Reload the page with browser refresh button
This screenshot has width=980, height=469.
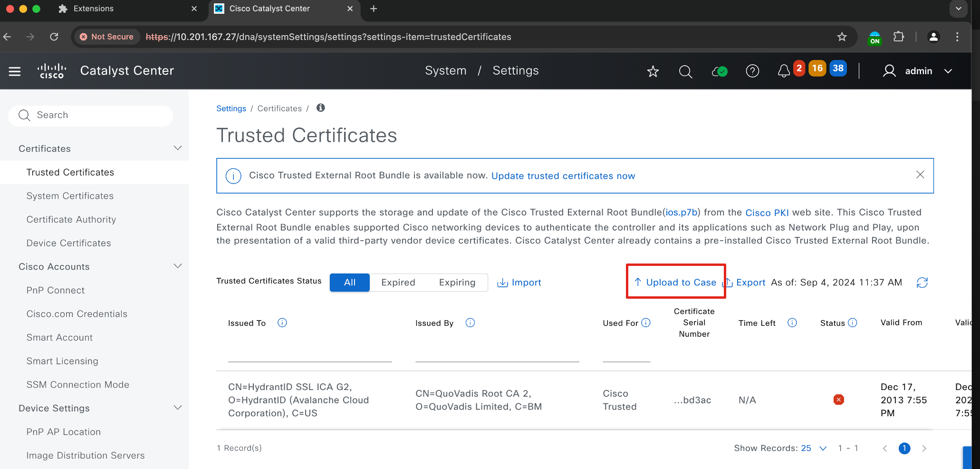pos(54,37)
